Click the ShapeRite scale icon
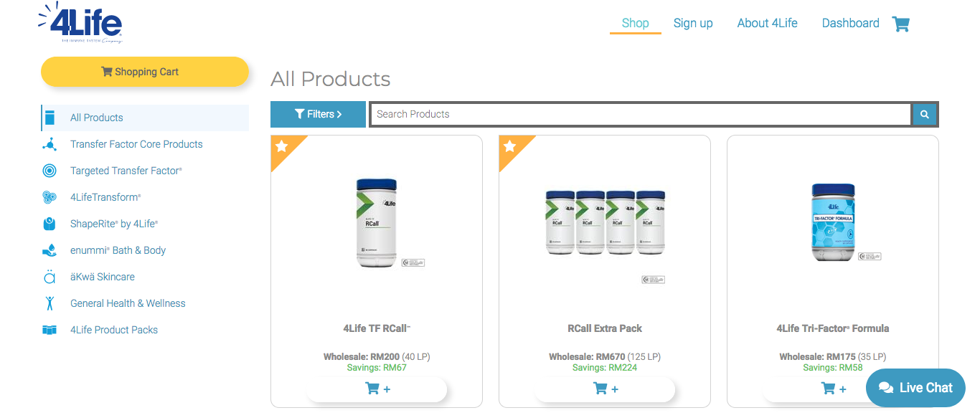 (x=50, y=224)
